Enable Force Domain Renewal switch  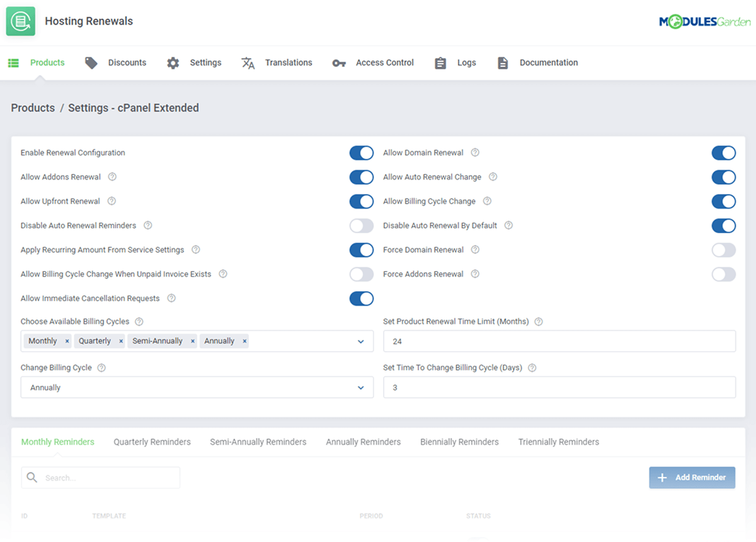click(x=724, y=250)
